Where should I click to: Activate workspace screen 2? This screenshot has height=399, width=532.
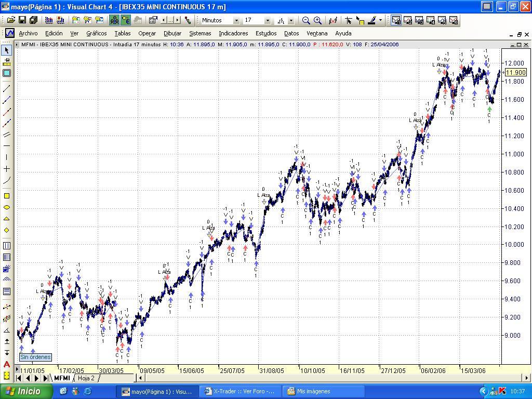click(407, 20)
